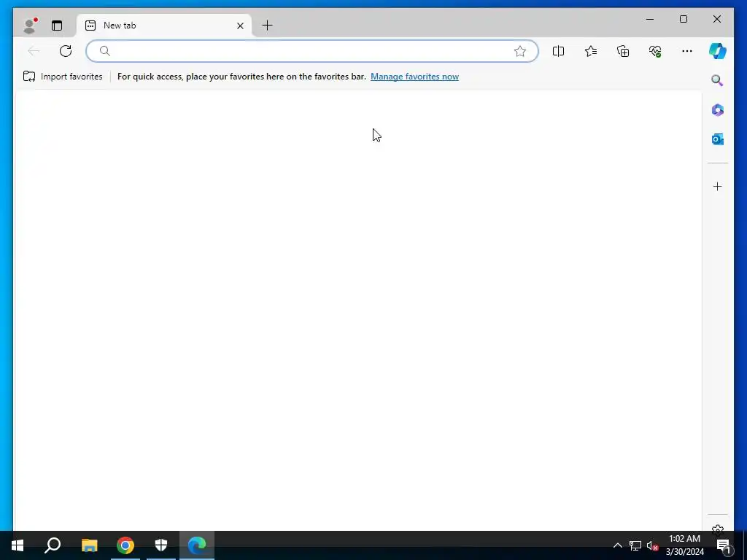Open split screen view
The height and width of the screenshot is (560, 747).
pyautogui.click(x=558, y=51)
